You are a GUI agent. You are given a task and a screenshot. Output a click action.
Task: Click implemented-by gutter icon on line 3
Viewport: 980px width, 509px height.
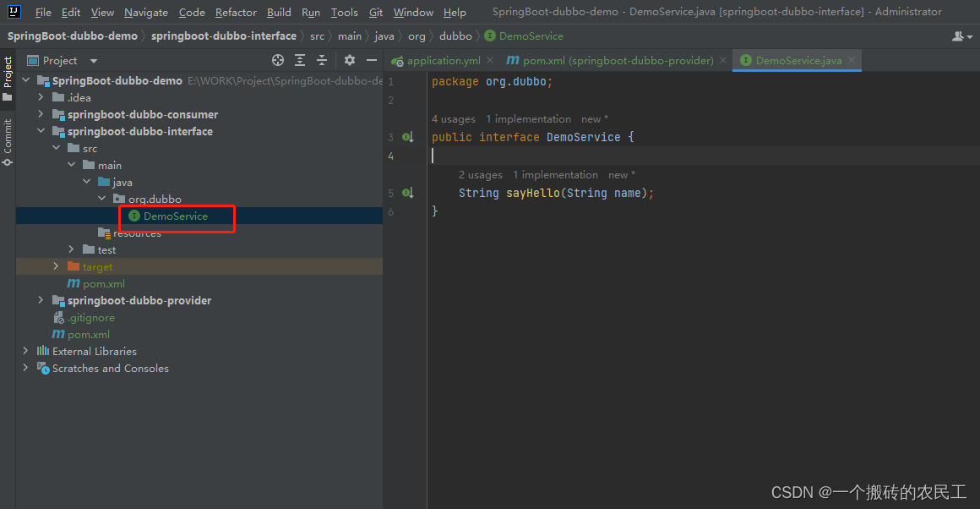[x=407, y=137]
